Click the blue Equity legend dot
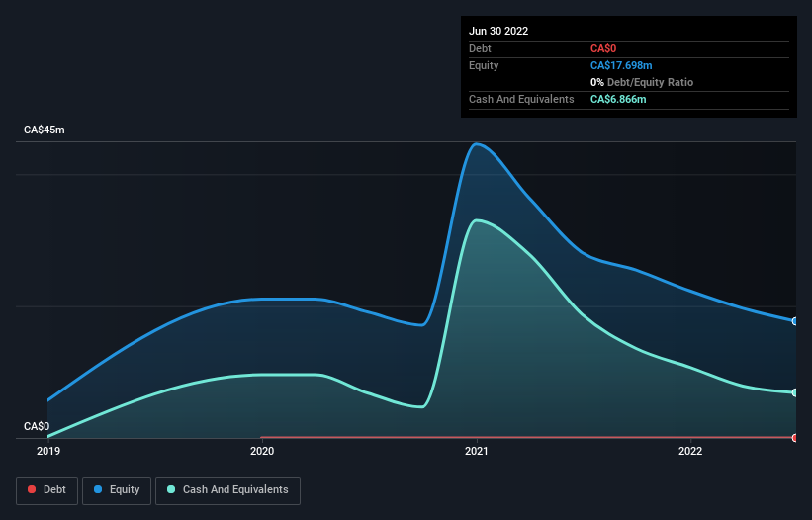This screenshot has width=812, height=520. pos(98,489)
